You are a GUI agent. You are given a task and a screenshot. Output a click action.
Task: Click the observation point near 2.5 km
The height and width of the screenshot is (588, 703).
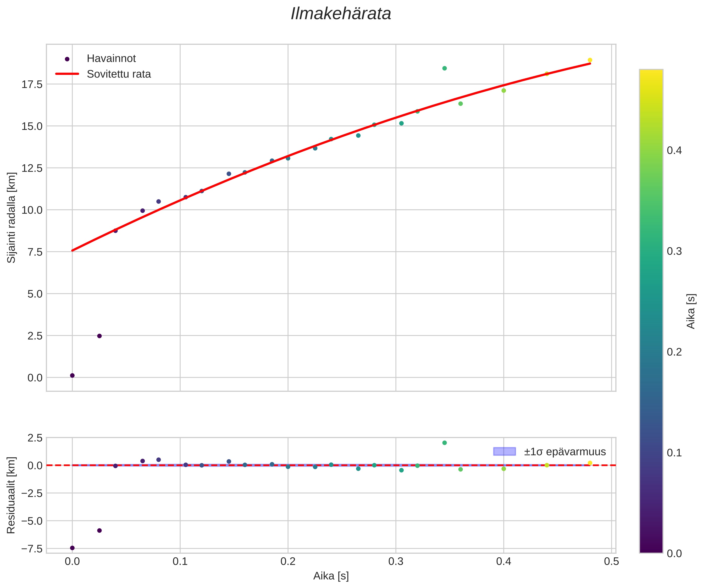coord(99,336)
